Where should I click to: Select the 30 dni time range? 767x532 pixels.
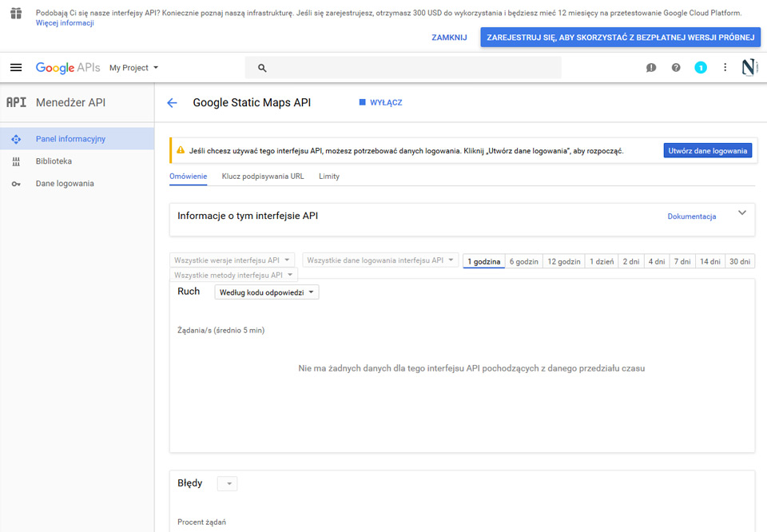tap(740, 261)
